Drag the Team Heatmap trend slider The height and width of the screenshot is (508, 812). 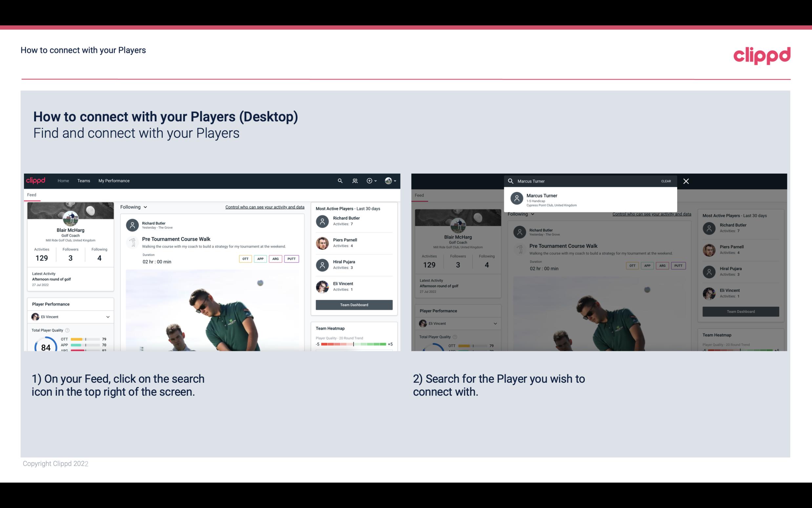click(354, 344)
